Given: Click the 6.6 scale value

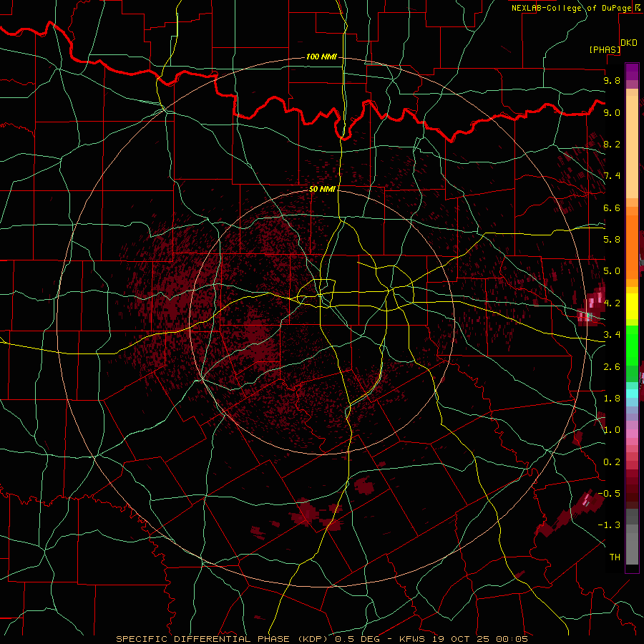Looking at the screenshot, I should (x=612, y=208).
